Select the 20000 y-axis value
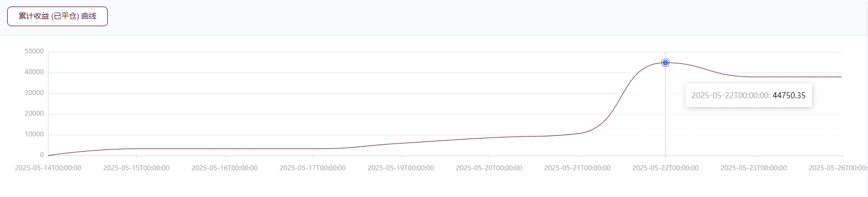This screenshot has height=197, width=868. coord(34,114)
